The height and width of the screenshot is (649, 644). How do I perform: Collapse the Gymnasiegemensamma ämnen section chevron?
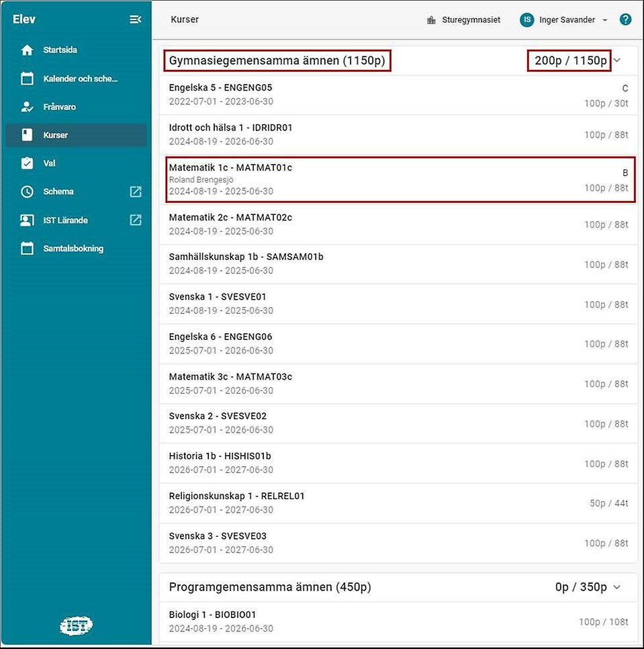pyautogui.click(x=618, y=60)
